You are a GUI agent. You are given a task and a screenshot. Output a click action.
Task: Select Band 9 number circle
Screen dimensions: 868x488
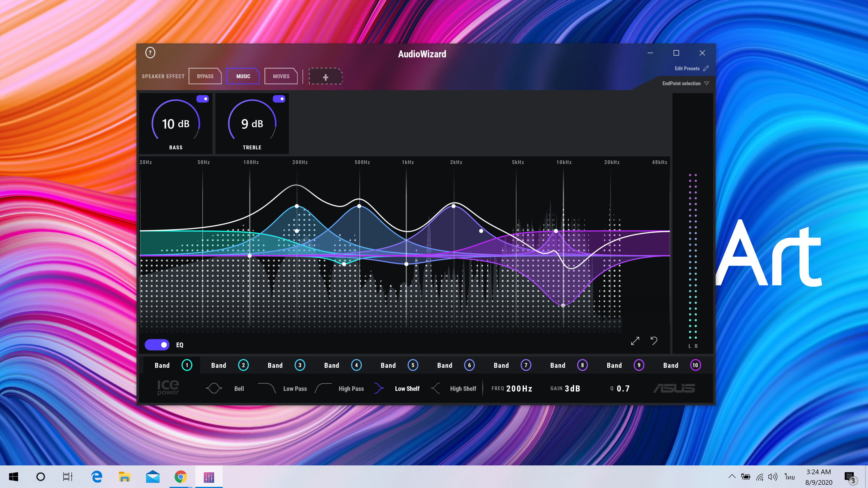(x=639, y=365)
